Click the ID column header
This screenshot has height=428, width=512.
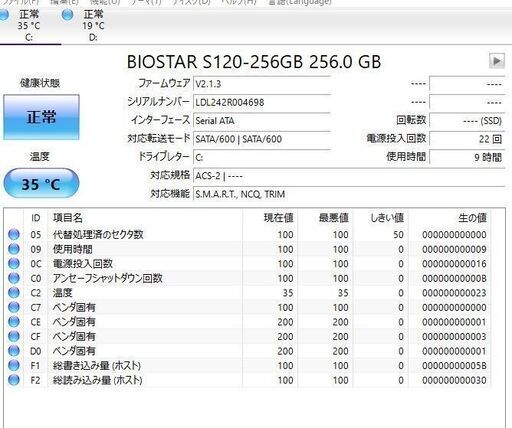(36, 218)
